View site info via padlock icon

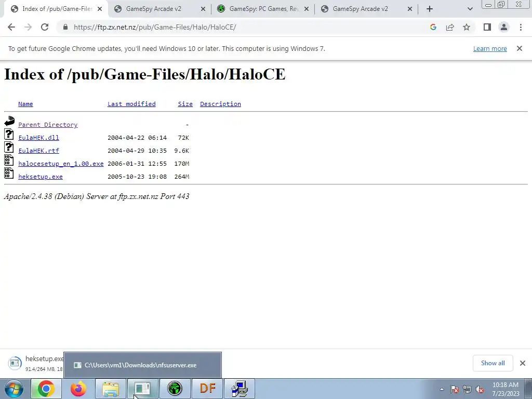(65, 27)
